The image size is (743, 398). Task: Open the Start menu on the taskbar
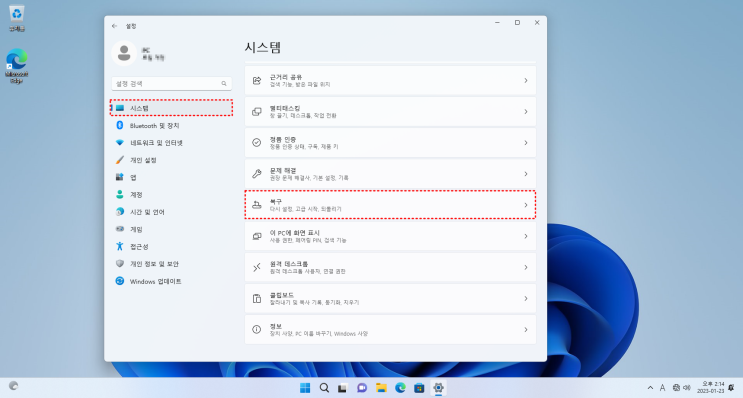coord(305,388)
